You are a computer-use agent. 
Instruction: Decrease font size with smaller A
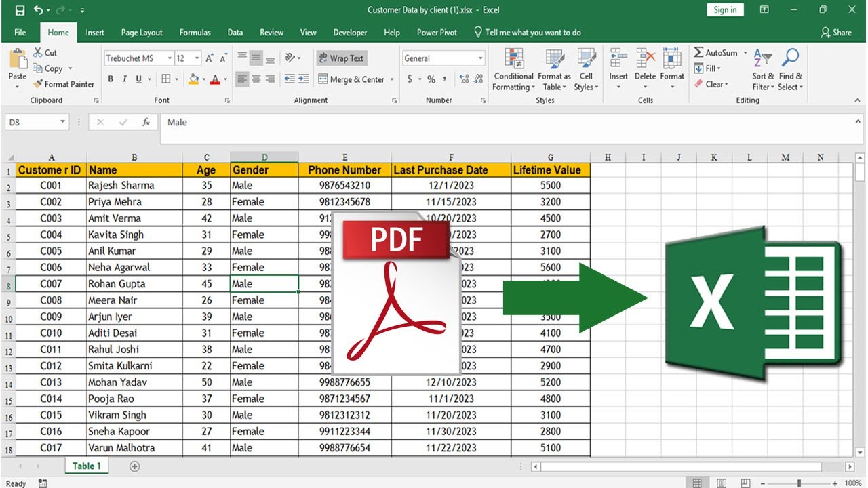[x=223, y=58]
